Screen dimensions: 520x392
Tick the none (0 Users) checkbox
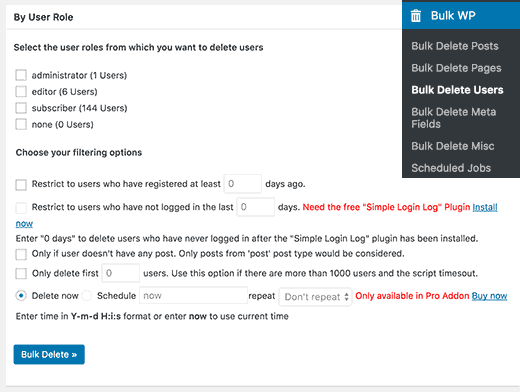21,124
